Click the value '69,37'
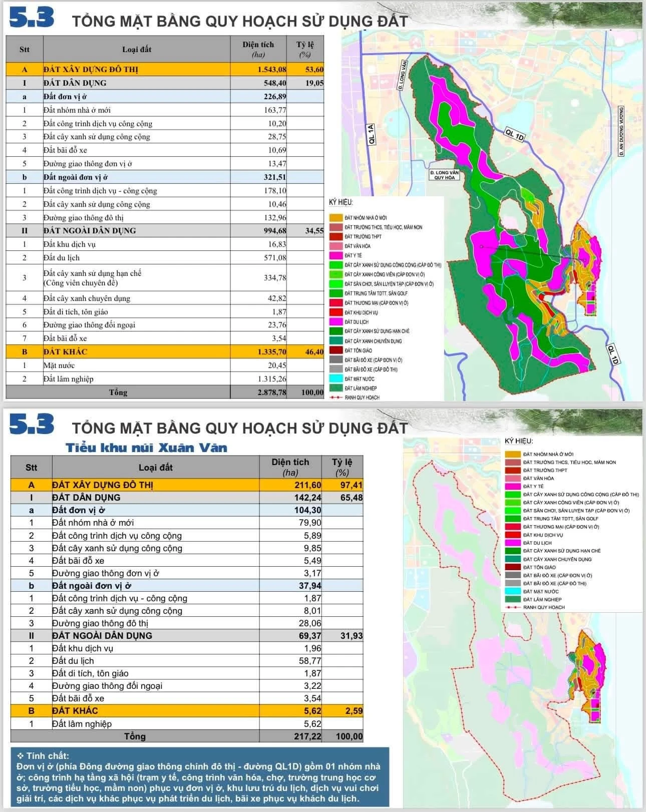This screenshot has width=646, height=812. (310, 636)
